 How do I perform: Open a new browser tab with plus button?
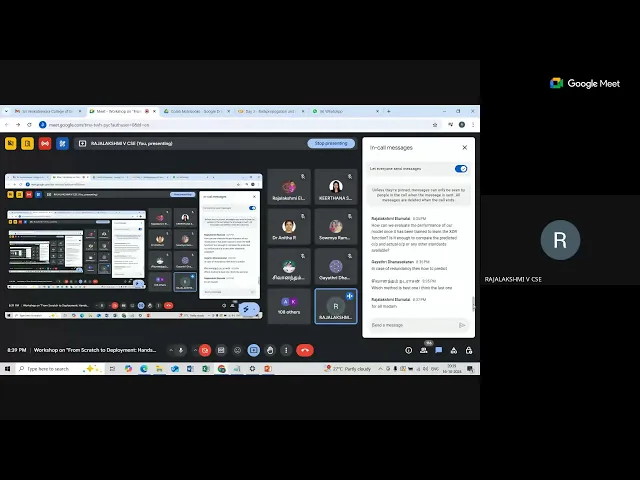coord(389,111)
